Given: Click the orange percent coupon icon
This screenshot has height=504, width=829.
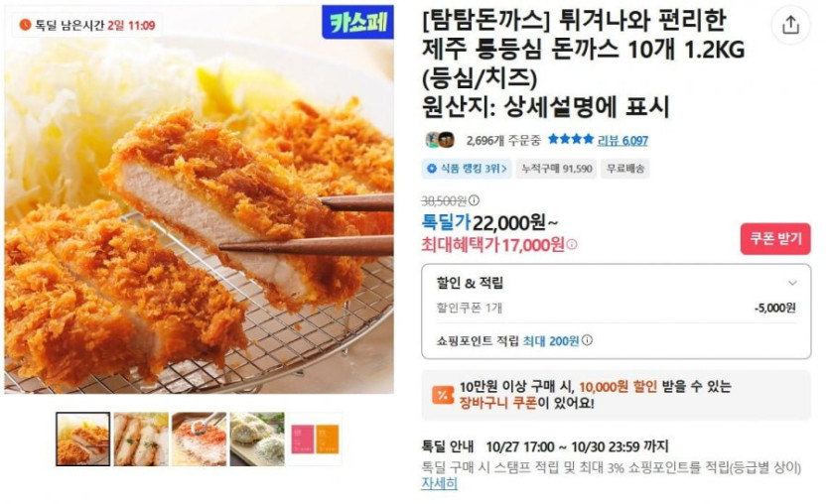Looking at the screenshot, I should click(x=443, y=395).
